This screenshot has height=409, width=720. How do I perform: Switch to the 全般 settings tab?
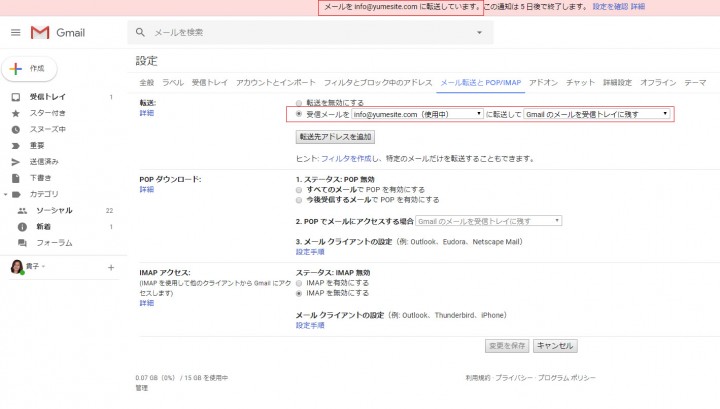146,83
